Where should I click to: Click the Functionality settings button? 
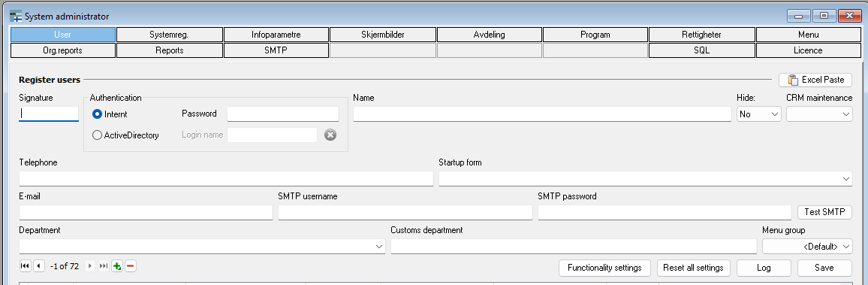(x=605, y=268)
